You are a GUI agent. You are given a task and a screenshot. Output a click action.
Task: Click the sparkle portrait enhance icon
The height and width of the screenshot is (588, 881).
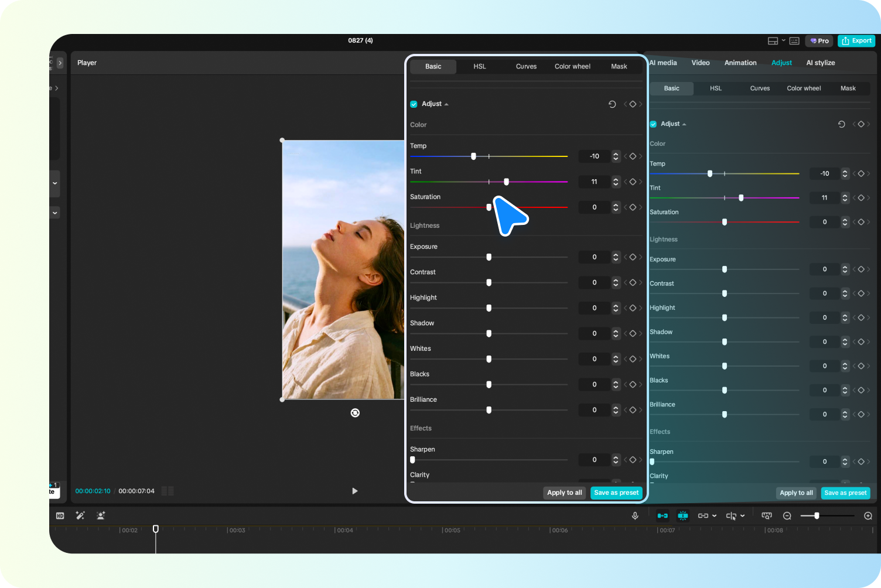tap(101, 515)
